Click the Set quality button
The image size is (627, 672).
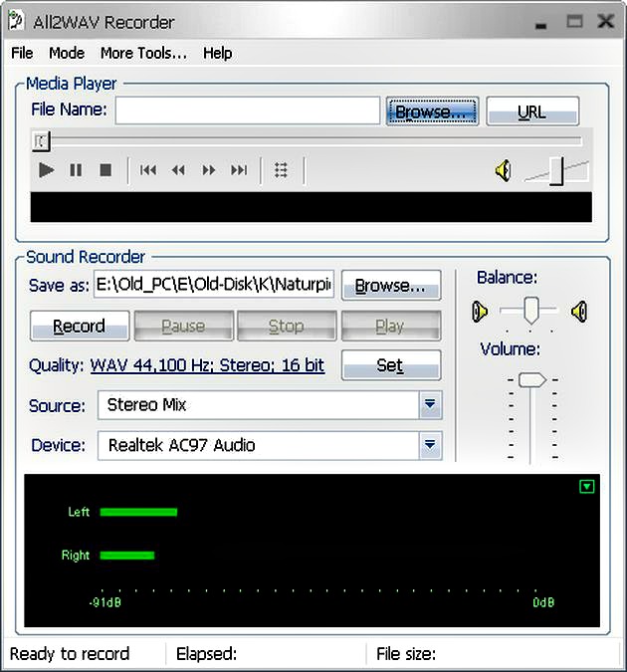[x=391, y=365]
